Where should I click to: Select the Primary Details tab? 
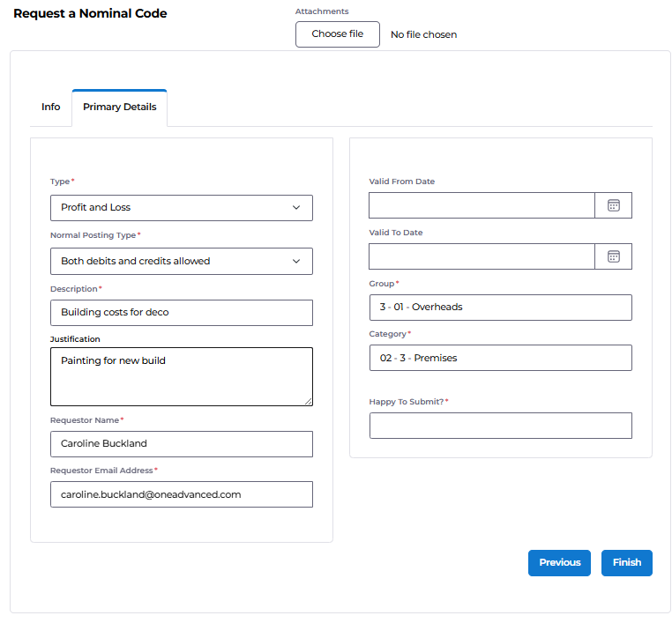[x=120, y=107]
